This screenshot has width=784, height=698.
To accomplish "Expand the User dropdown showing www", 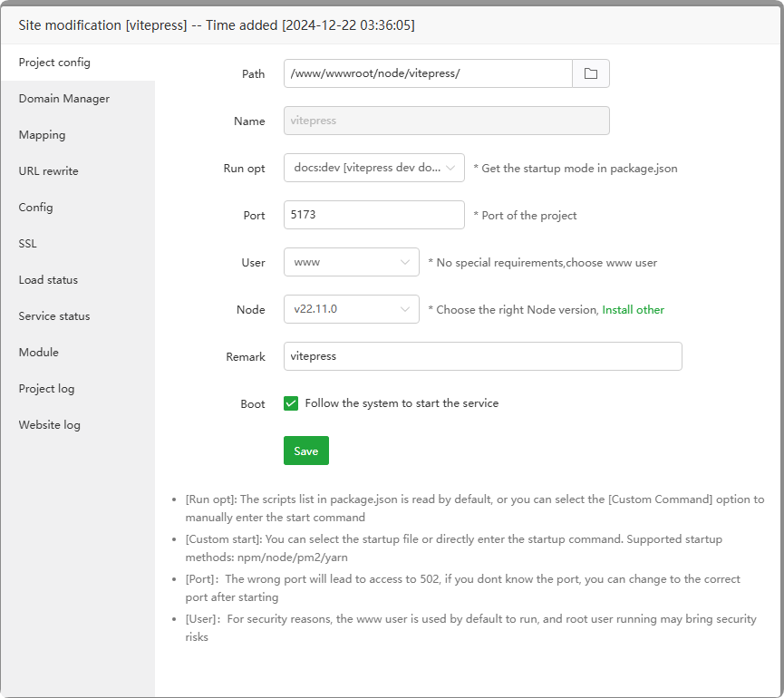I will [x=351, y=262].
